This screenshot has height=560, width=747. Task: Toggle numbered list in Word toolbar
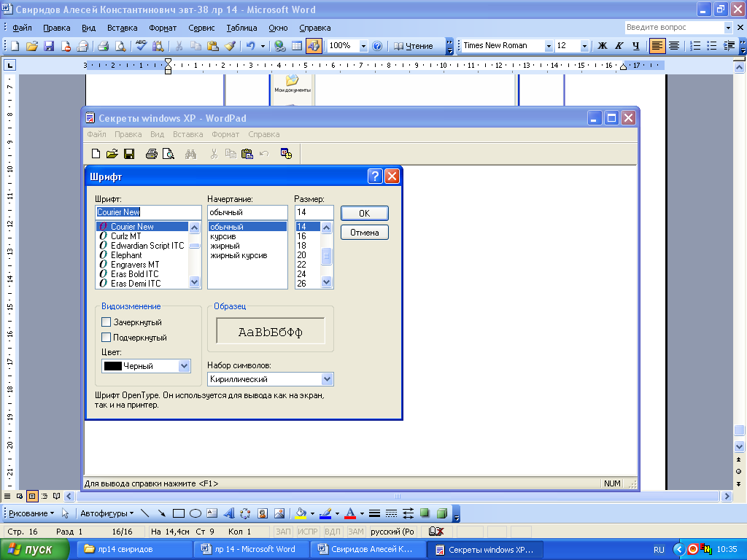click(695, 46)
